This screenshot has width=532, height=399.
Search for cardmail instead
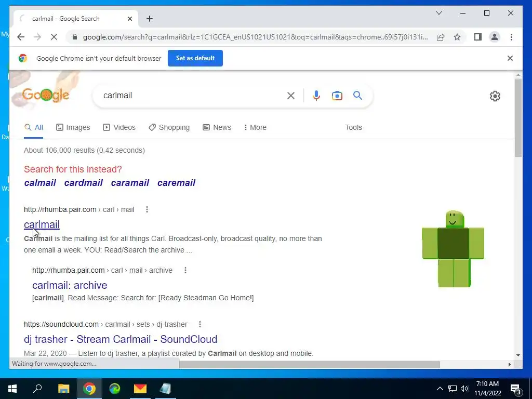84,183
